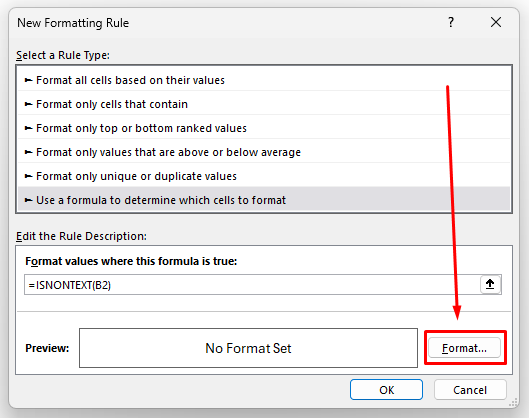Select 'Format only cells that contain' rule type
This screenshot has height=418, width=529.
pyautogui.click(x=264, y=104)
